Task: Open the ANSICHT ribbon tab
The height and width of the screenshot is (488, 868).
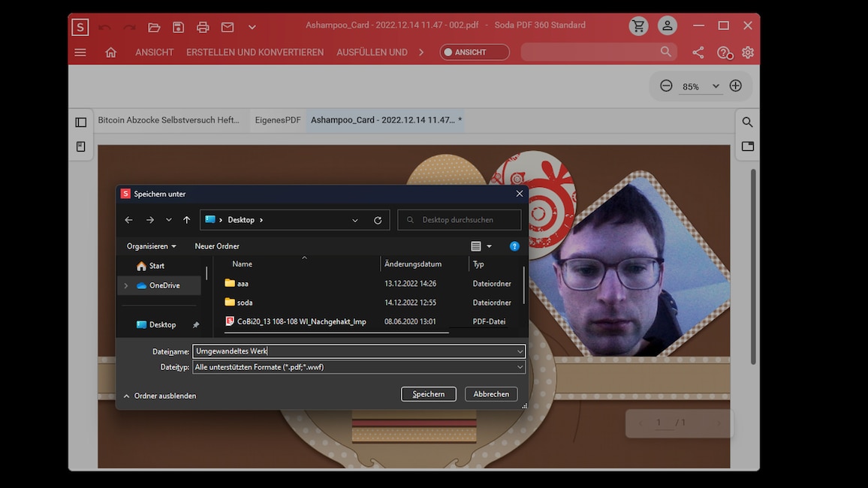Action: coord(155,53)
